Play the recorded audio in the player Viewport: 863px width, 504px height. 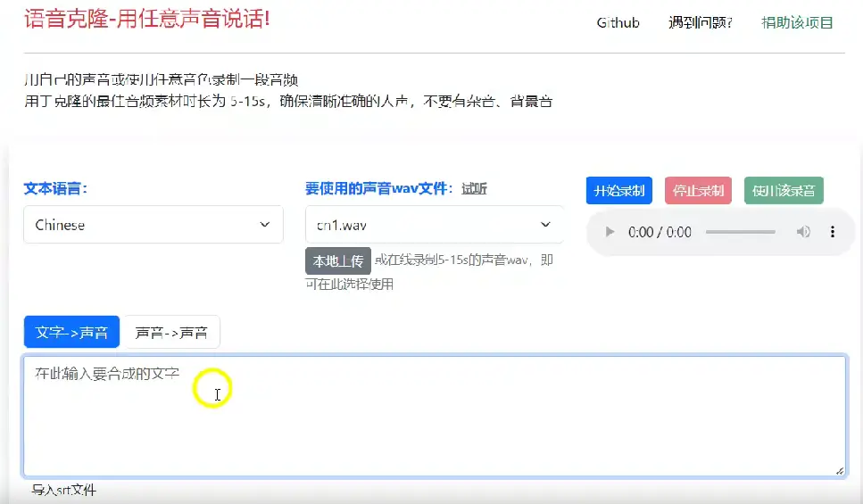pyautogui.click(x=610, y=232)
